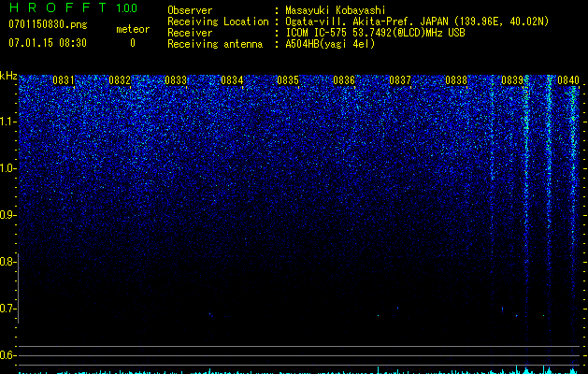Click the meteor label
Viewport: 588px width, 374px height.
[x=133, y=29]
